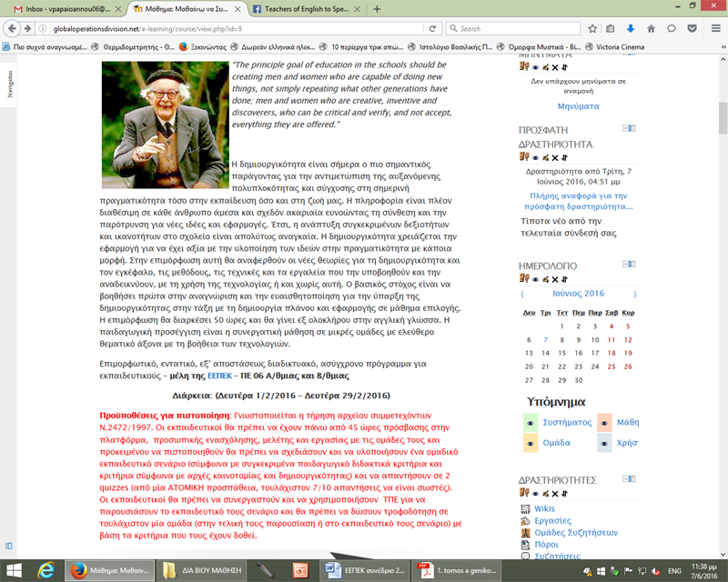Open a new browser tab
The image size is (728, 582).
(377, 9)
